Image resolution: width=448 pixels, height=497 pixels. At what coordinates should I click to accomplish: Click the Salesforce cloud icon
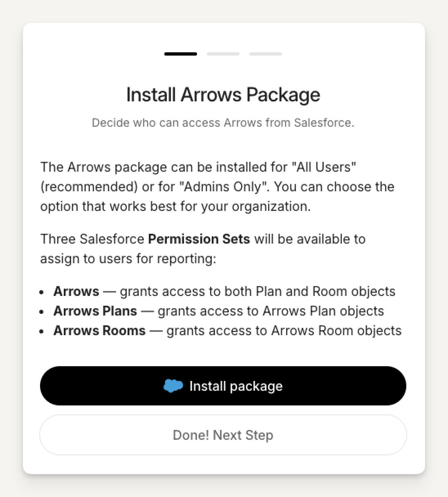coord(173,386)
